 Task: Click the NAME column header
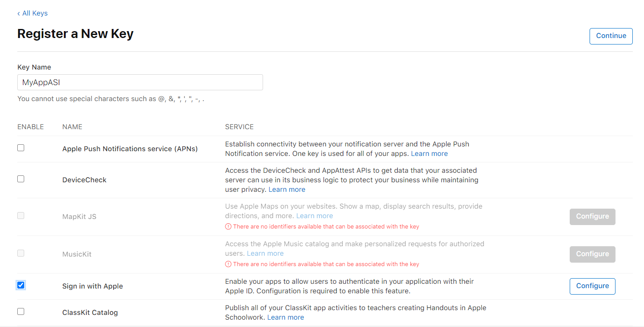coord(72,127)
